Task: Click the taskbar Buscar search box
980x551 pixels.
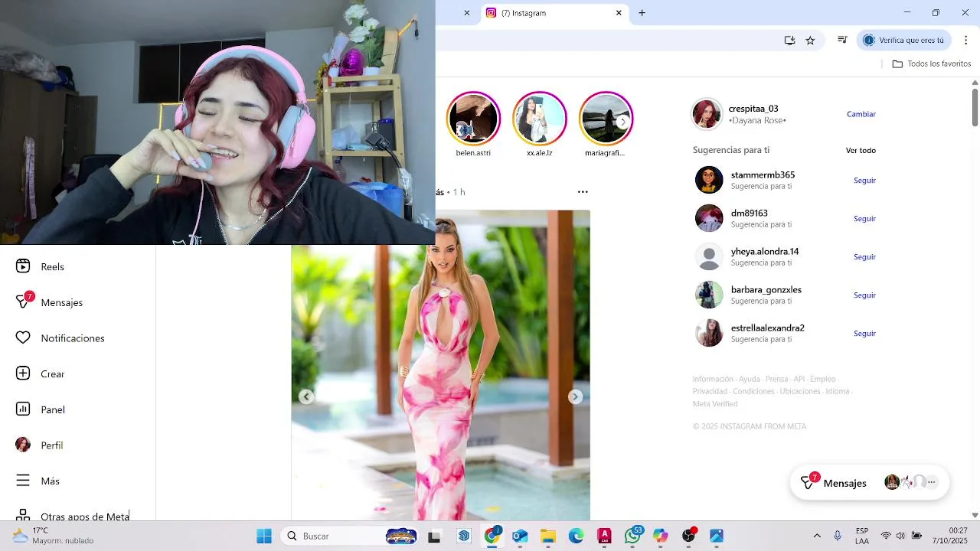Action: tap(351, 536)
